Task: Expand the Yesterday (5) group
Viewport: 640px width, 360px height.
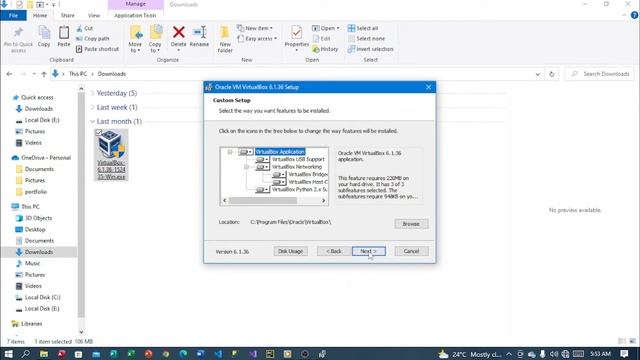Action: [x=93, y=93]
